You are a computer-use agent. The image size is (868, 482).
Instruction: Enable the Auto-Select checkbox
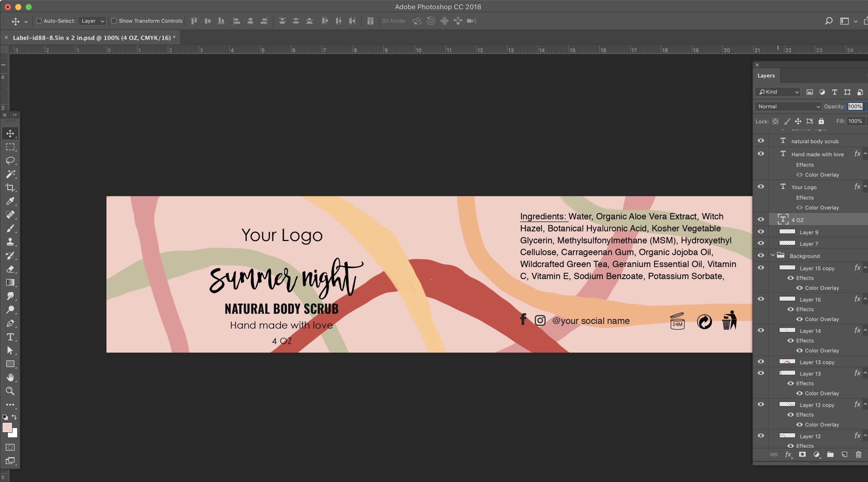coord(39,21)
